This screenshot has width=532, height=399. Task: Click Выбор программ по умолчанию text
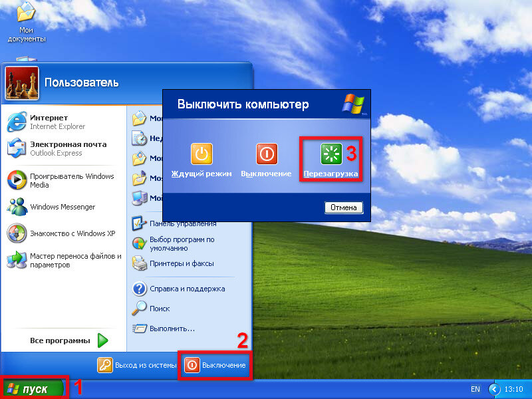[182, 243]
